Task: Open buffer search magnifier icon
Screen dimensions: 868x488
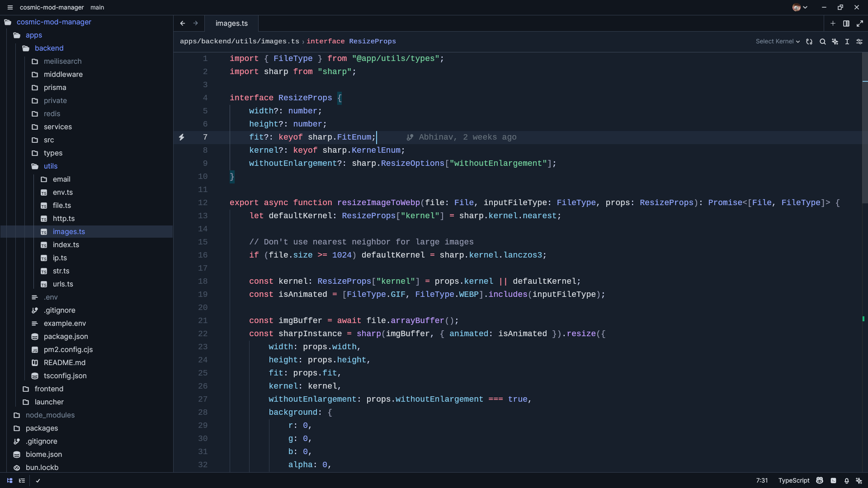Action: tap(823, 41)
